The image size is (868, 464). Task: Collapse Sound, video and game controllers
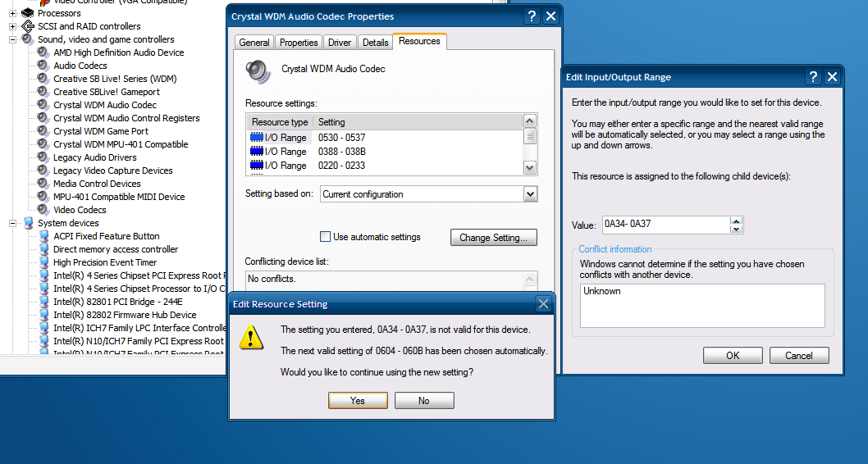(13, 39)
